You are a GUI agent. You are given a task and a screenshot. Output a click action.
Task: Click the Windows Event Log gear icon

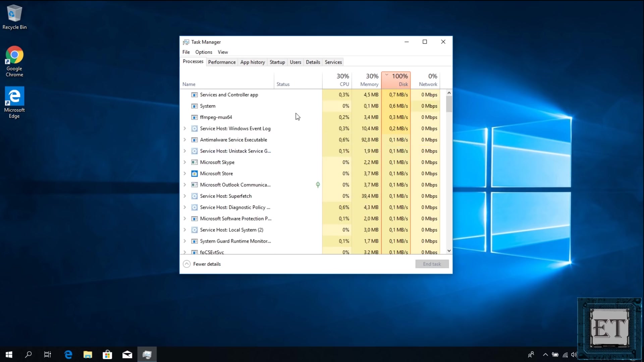194,129
